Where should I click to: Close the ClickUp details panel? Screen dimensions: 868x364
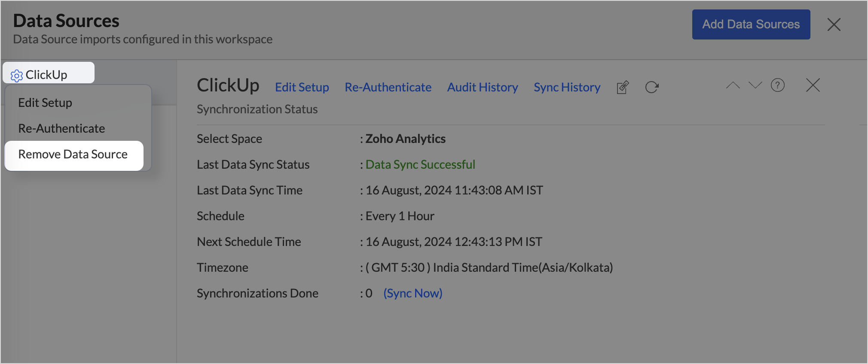pyautogui.click(x=813, y=85)
